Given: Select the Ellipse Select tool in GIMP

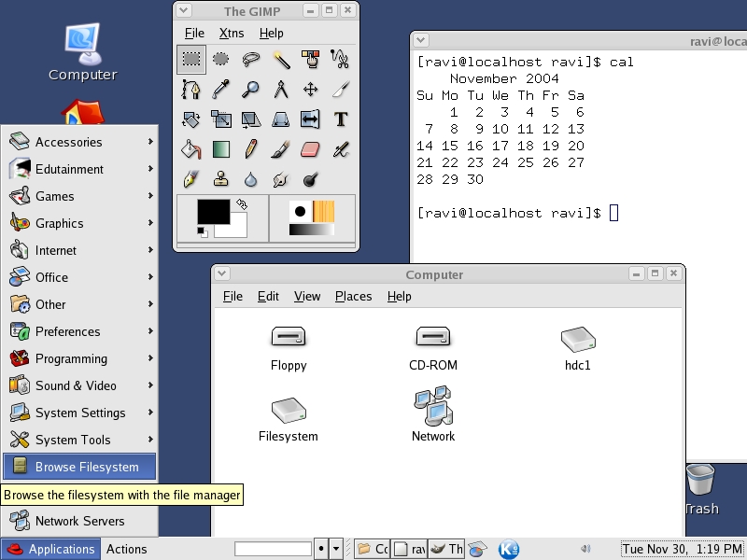Looking at the screenshot, I should [221, 60].
